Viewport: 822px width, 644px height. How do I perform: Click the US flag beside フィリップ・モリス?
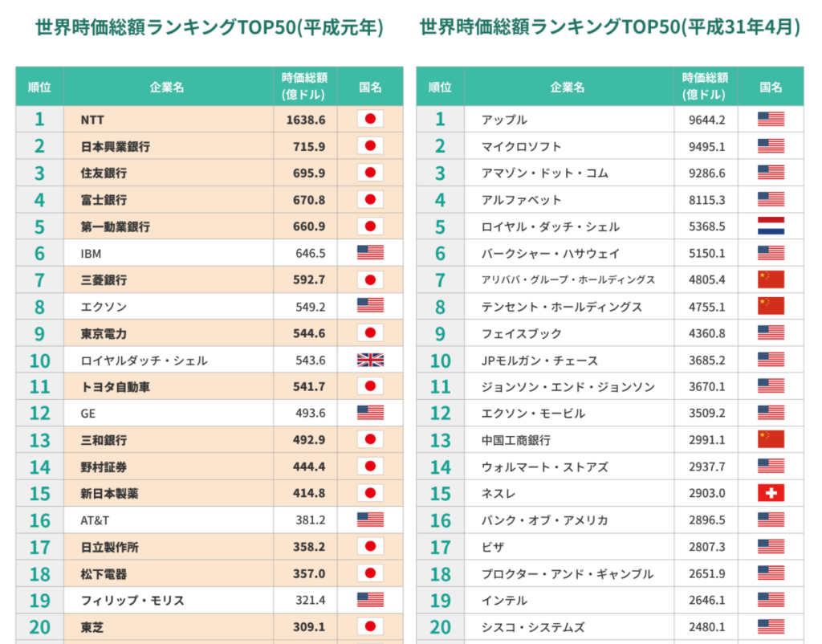point(370,599)
